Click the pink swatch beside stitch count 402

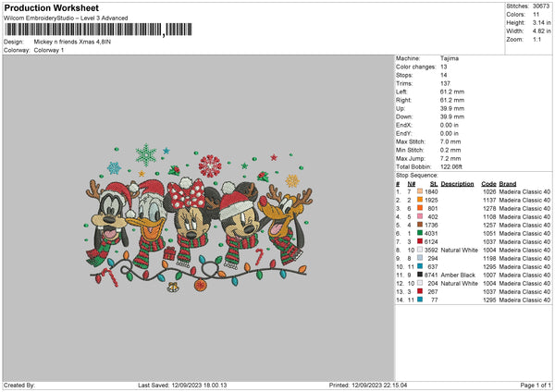(420, 216)
